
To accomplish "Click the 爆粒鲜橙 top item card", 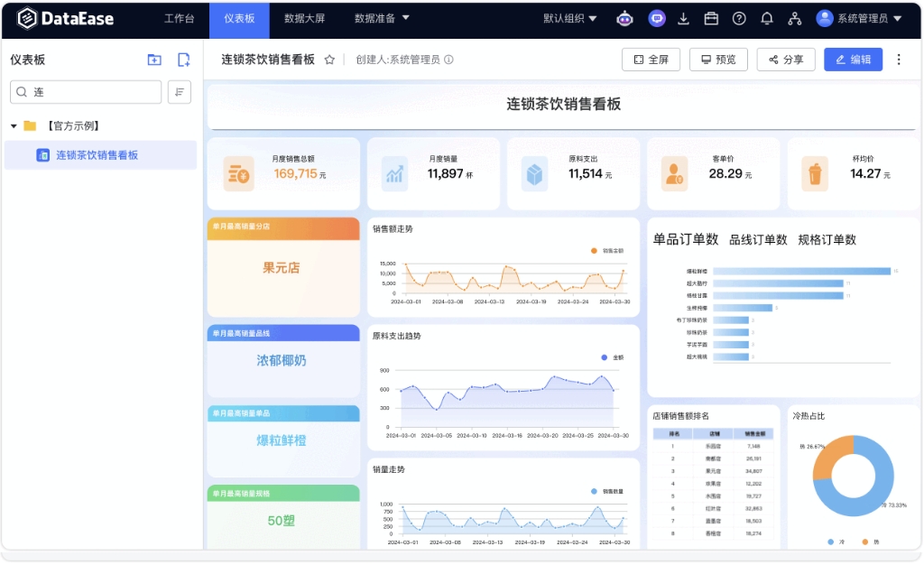I will [283, 440].
